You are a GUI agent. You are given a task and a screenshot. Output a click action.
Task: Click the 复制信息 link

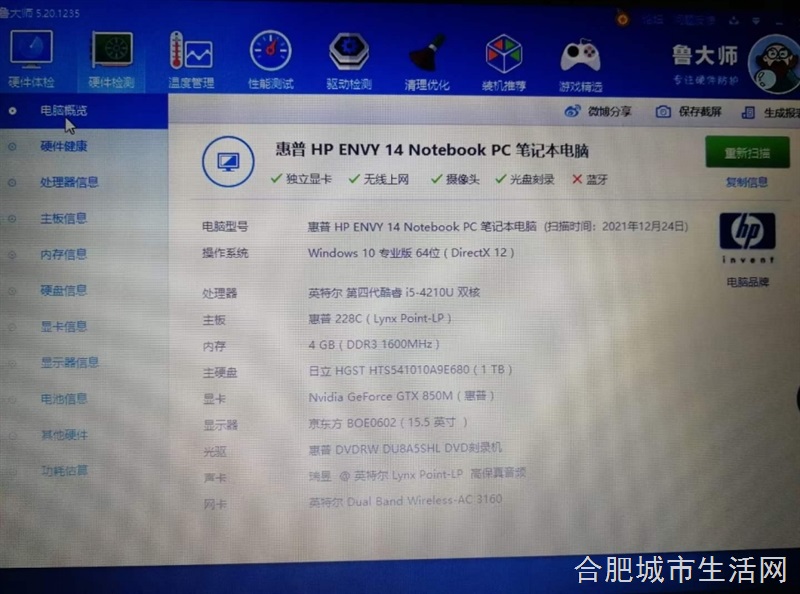click(x=746, y=183)
